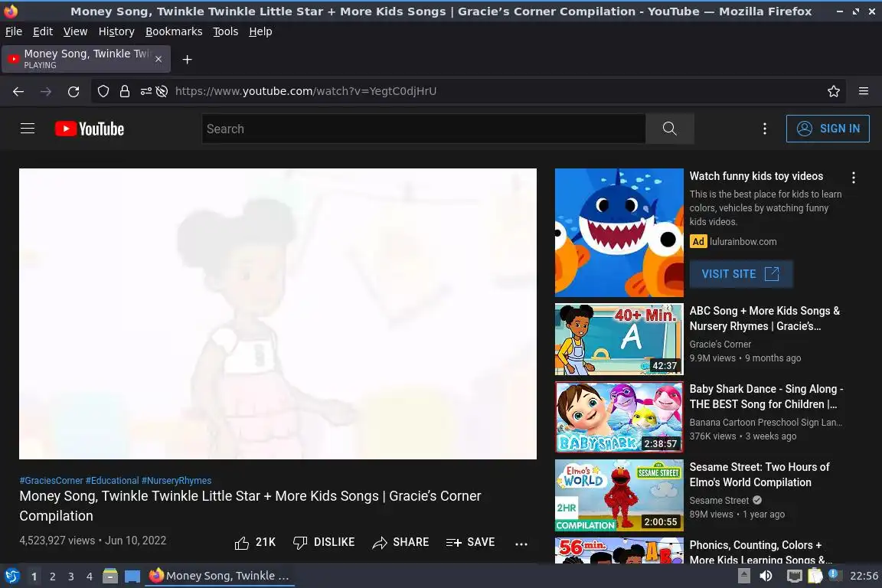This screenshot has width=882, height=588.
Task: Click the network tray icon
Action: [x=794, y=576]
